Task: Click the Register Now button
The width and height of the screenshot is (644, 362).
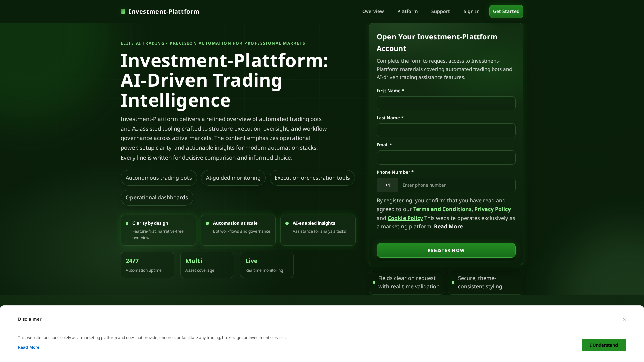Action: click(446, 250)
